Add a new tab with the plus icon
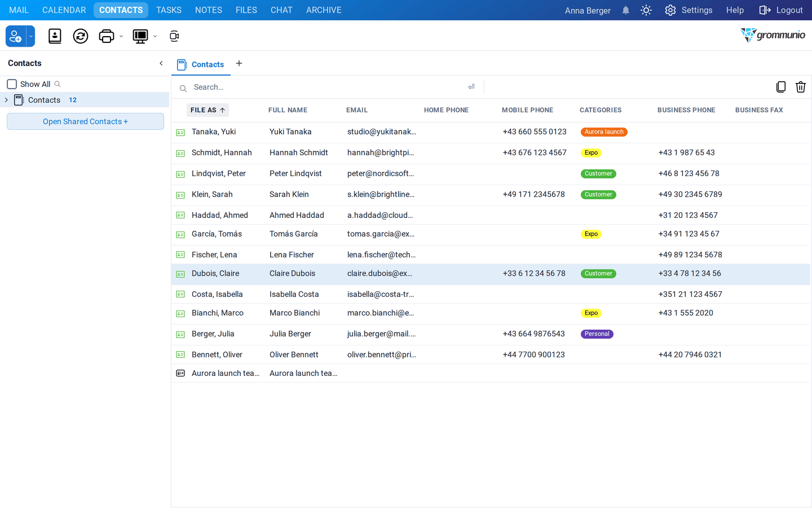 click(x=239, y=63)
